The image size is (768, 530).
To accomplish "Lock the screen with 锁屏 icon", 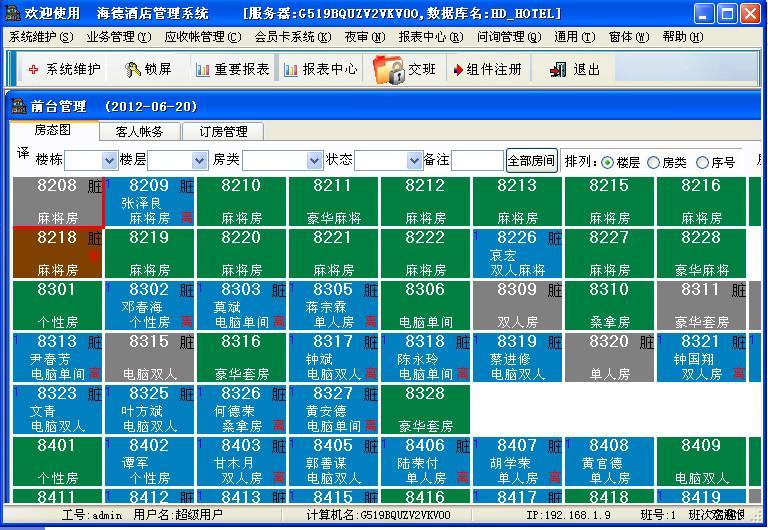I will tap(133, 70).
